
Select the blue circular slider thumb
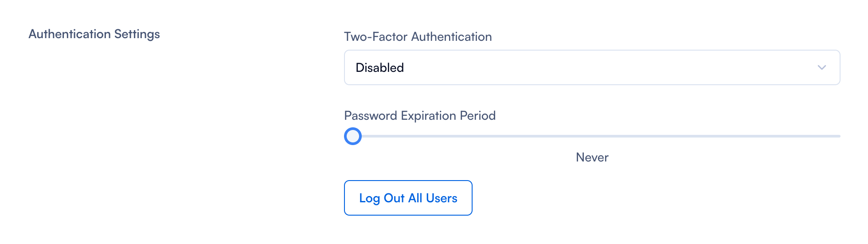(353, 136)
